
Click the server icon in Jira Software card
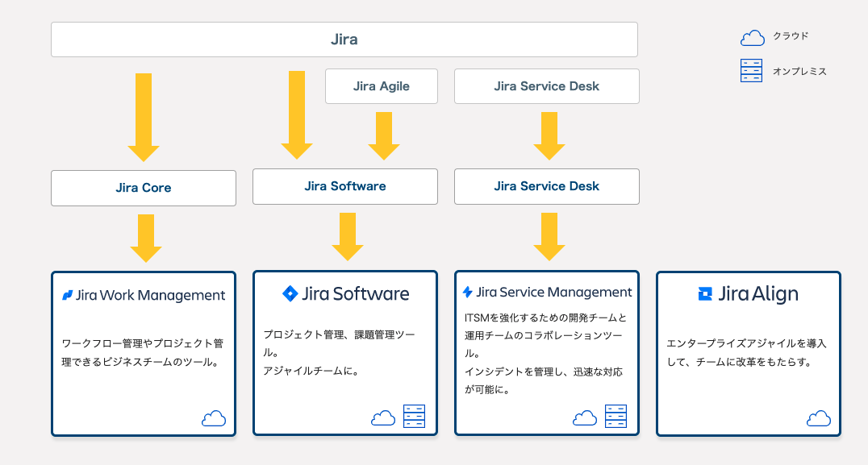(414, 417)
